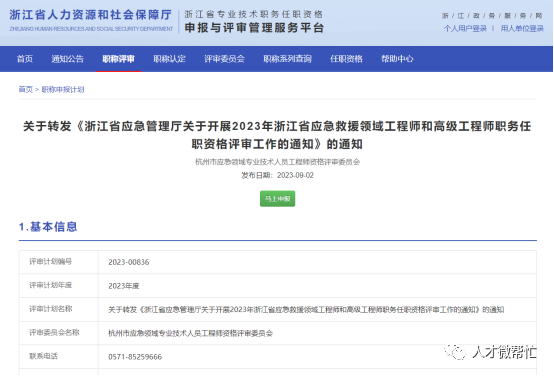
Task: Click the 用人单位登录 link
Action: tap(522, 28)
